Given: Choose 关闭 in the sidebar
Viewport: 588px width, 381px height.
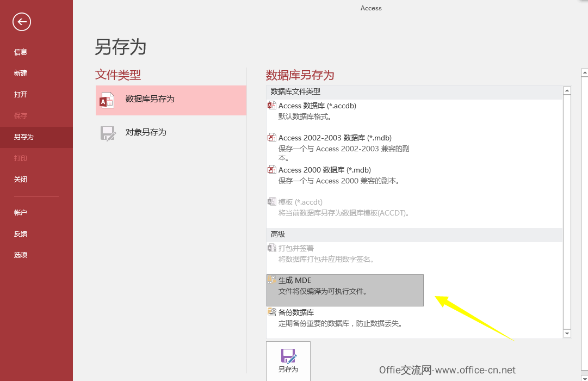Looking at the screenshot, I should (x=36, y=180).
